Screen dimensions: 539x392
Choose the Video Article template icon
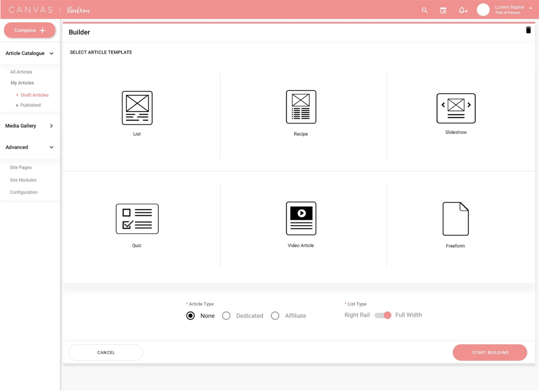tap(301, 218)
